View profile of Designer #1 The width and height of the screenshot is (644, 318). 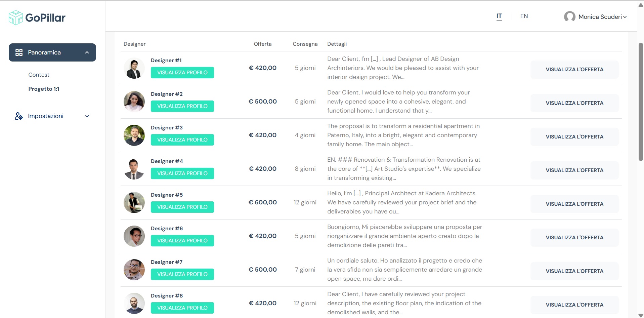coord(182,73)
